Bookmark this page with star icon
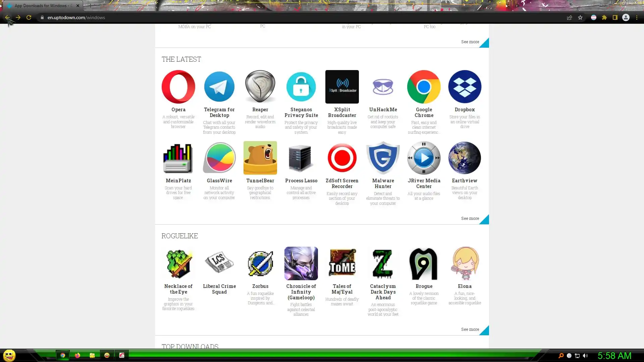 (580, 17)
